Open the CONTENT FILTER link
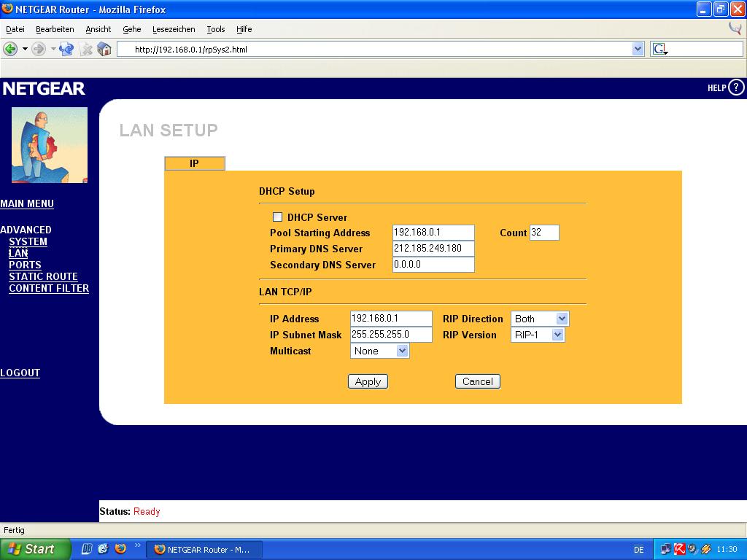 coord(49,288)
